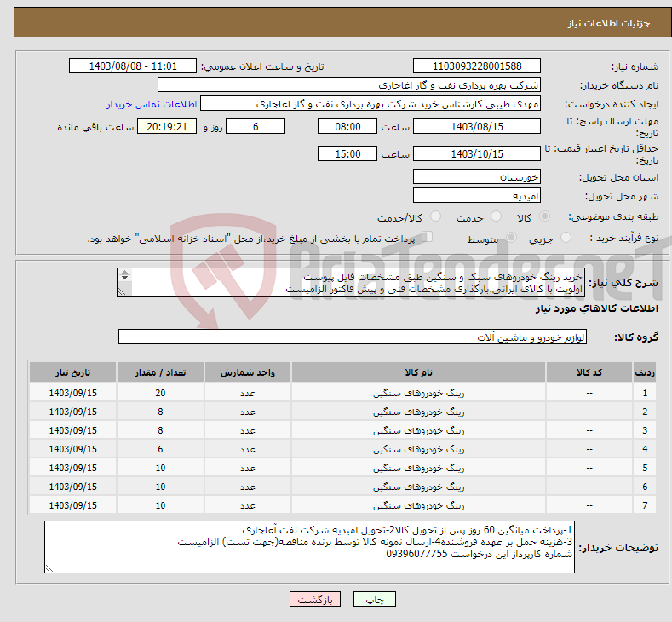The image size is (672, 622).
Task: Click scroll down arrow in شرح کلی نیاز box
Action: point(124,278)
